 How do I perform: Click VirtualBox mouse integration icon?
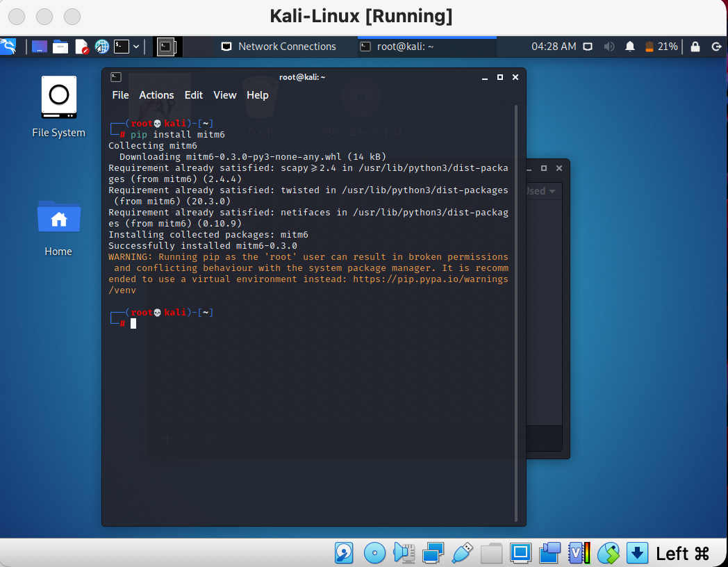tap(609, 553)
